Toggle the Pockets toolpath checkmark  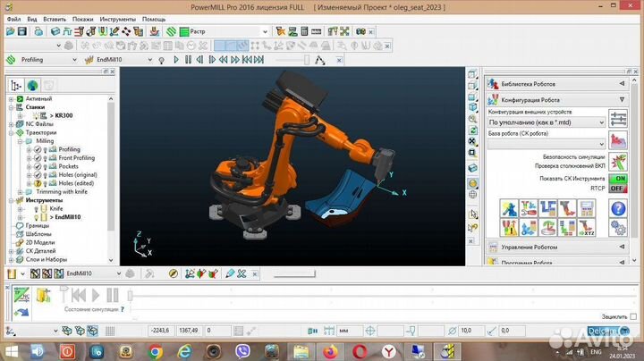38,166
